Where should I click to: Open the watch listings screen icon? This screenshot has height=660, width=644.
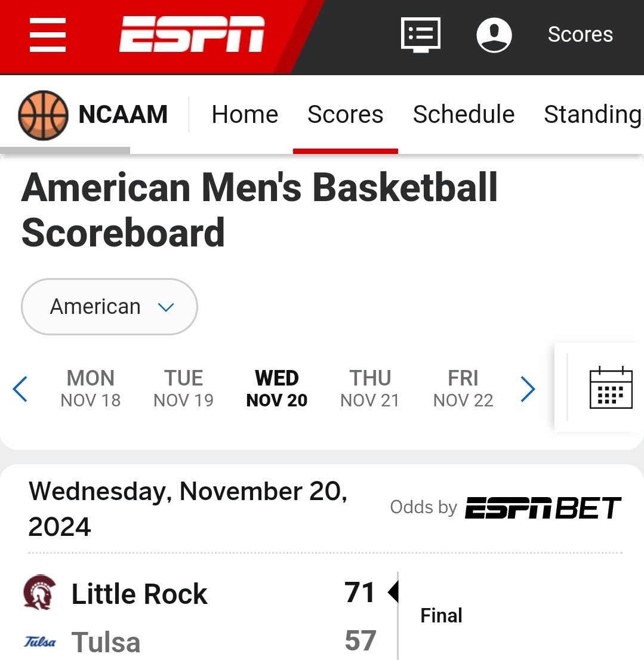click(x=421, y=35)
